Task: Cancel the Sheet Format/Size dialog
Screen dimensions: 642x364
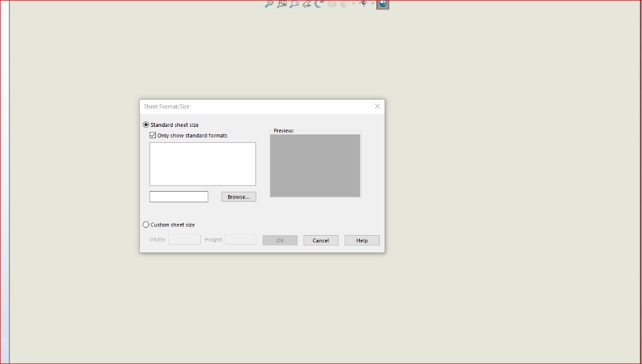Action: pos(321,240)
